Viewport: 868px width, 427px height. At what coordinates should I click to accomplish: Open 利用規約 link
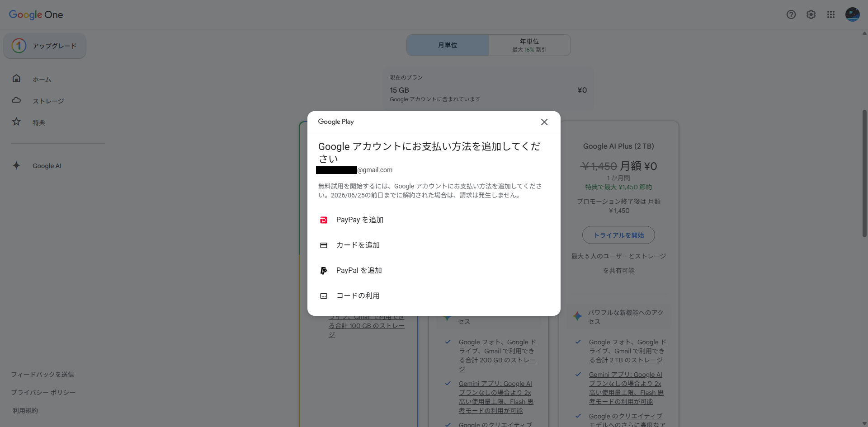click(25, 411)
